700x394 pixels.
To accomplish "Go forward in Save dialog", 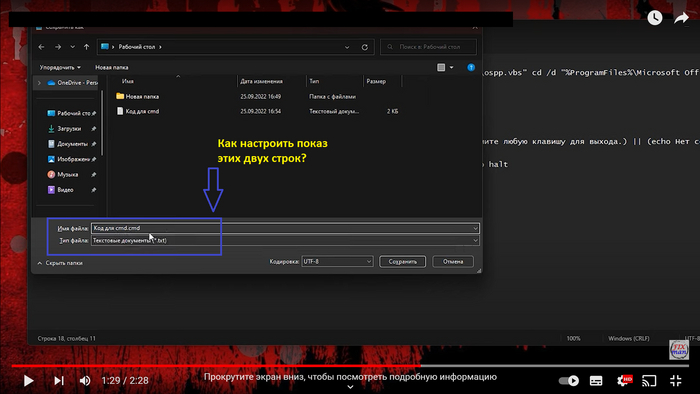I will [x=58, y=47].
